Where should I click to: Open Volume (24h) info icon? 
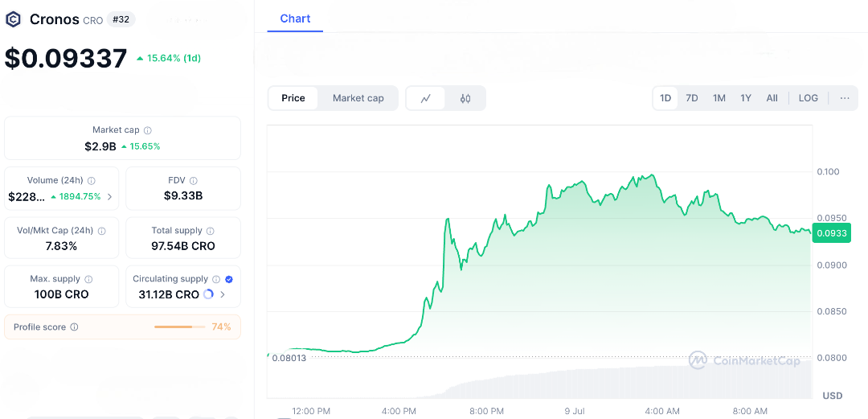(x=92, y=181)
